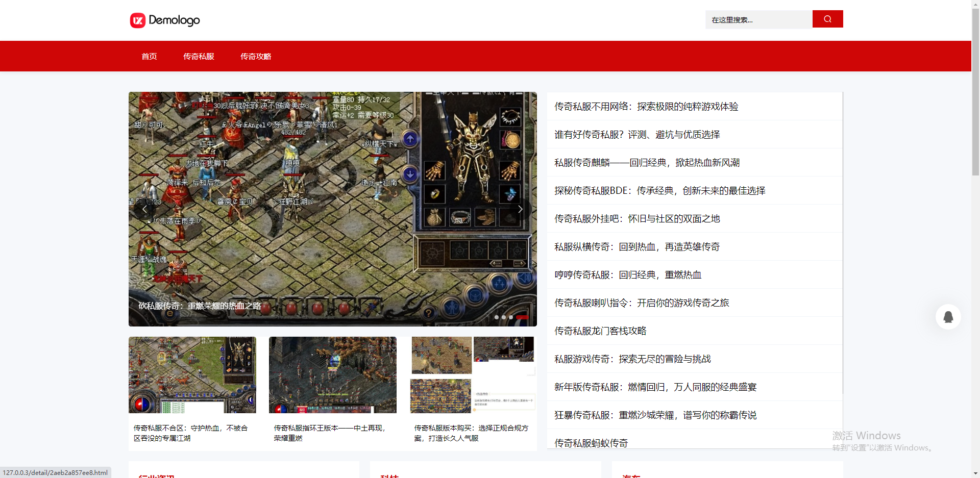This screenshot has width=980, height=478.
Task: Open the 首页 navigation tab
Action: 149,56
